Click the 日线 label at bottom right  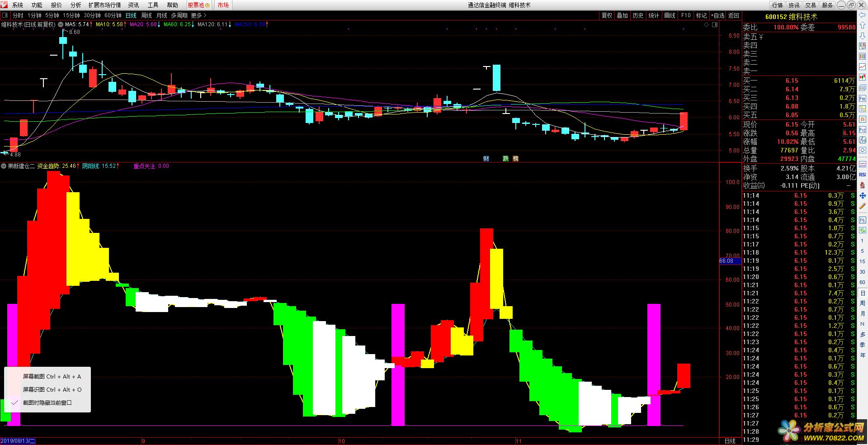pos(730,441)
